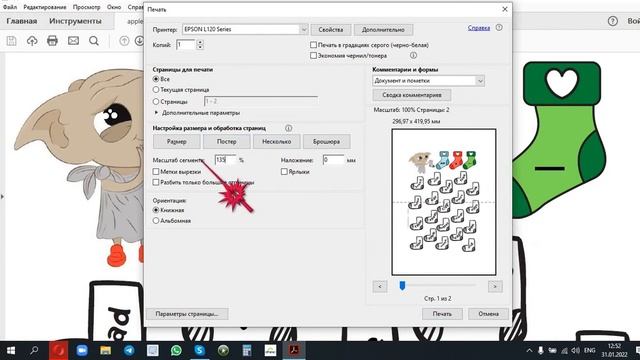
Task: Open the Windows Start menu
Action: [11, 351]
